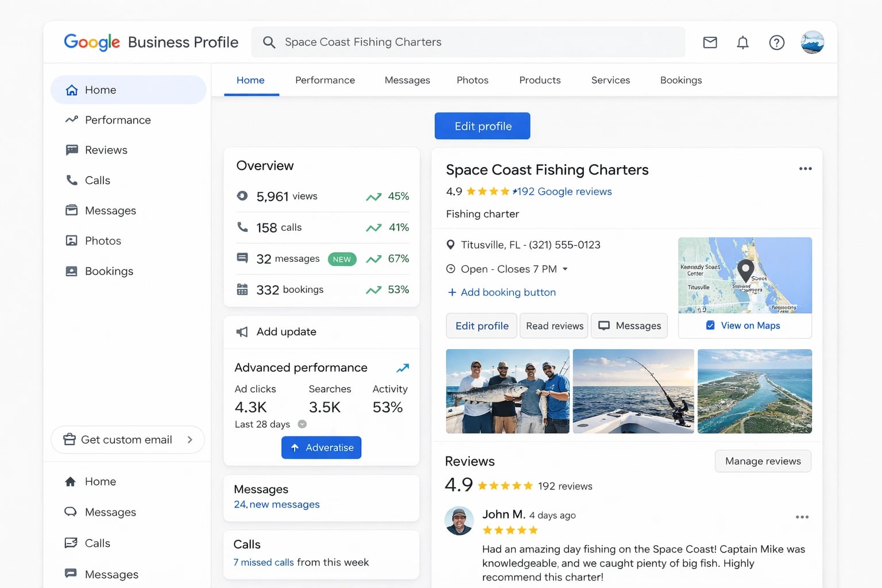Click the search magnifier in the search bar

click(269, 42)
